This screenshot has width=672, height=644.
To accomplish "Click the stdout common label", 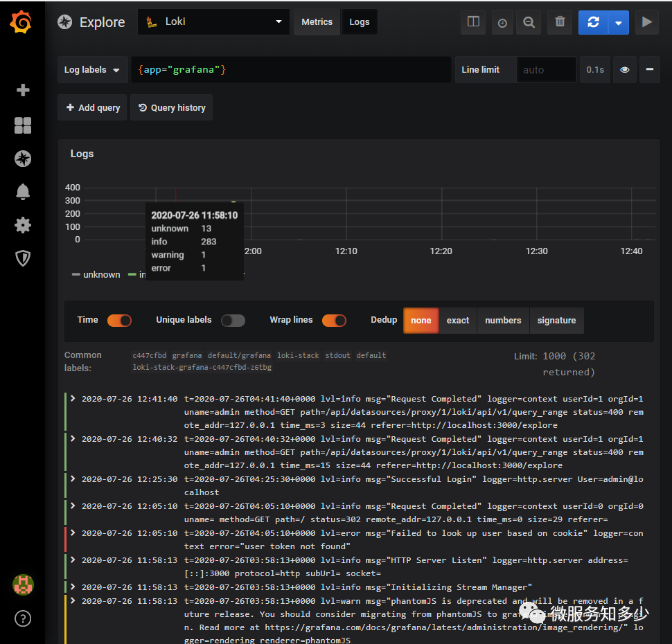I will coord(337,355).
